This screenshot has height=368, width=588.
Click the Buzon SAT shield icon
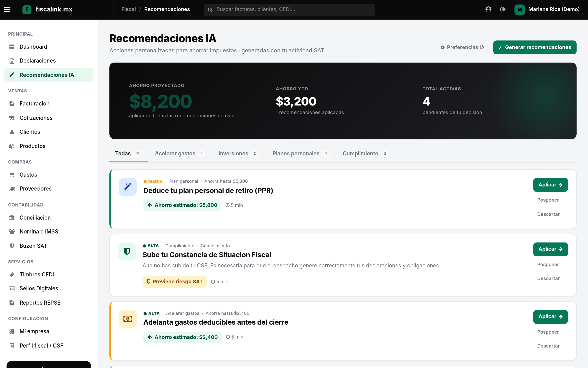point(12,246)
